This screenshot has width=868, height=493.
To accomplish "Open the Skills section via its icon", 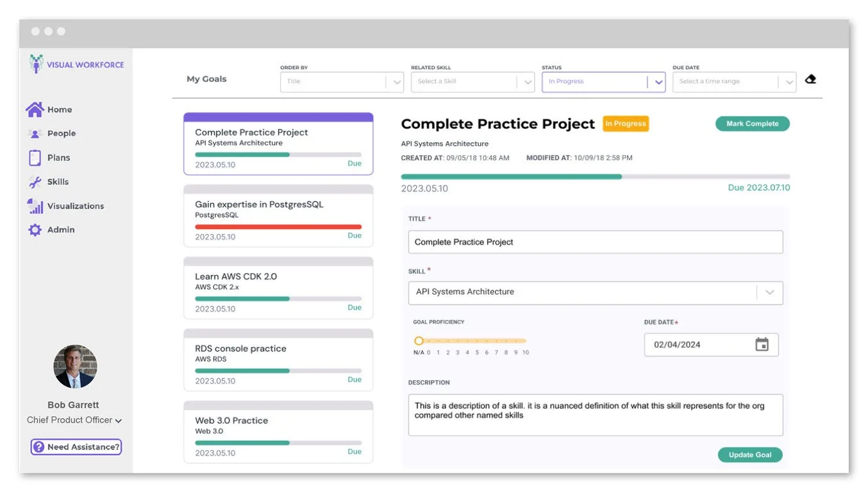I will (35, 181).
